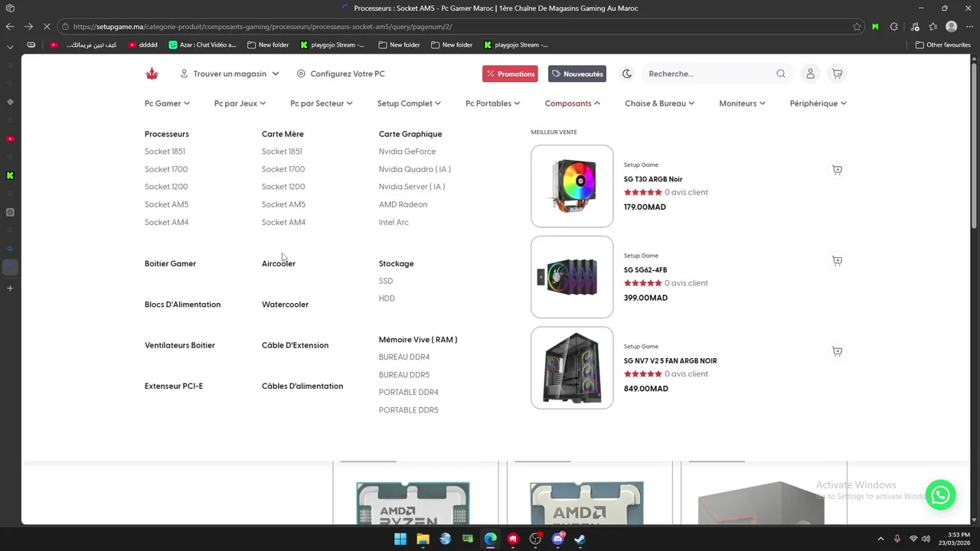Expand Pc Portables menu

pos(492,103)
